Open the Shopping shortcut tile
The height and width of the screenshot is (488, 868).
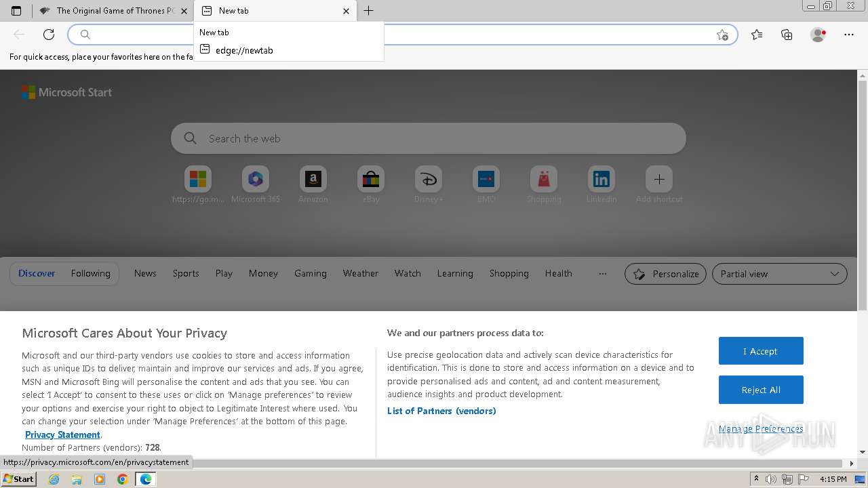coord(544,179)
